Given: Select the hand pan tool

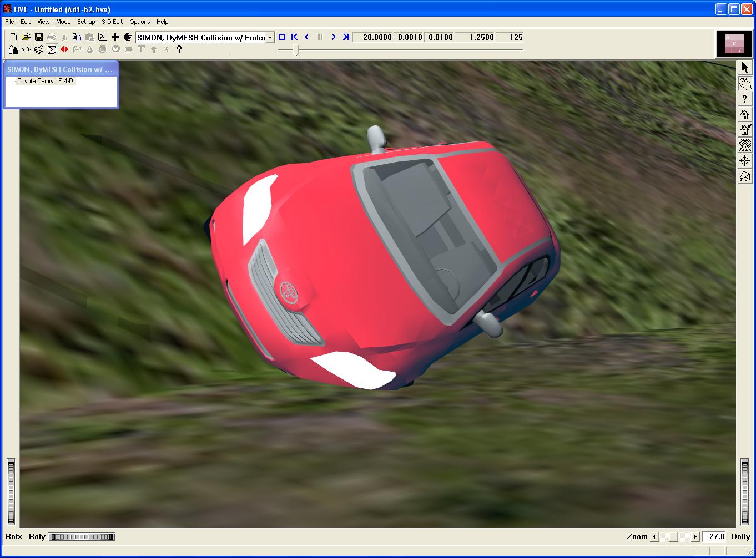Looking at the screenshot, I should (744, 84).
